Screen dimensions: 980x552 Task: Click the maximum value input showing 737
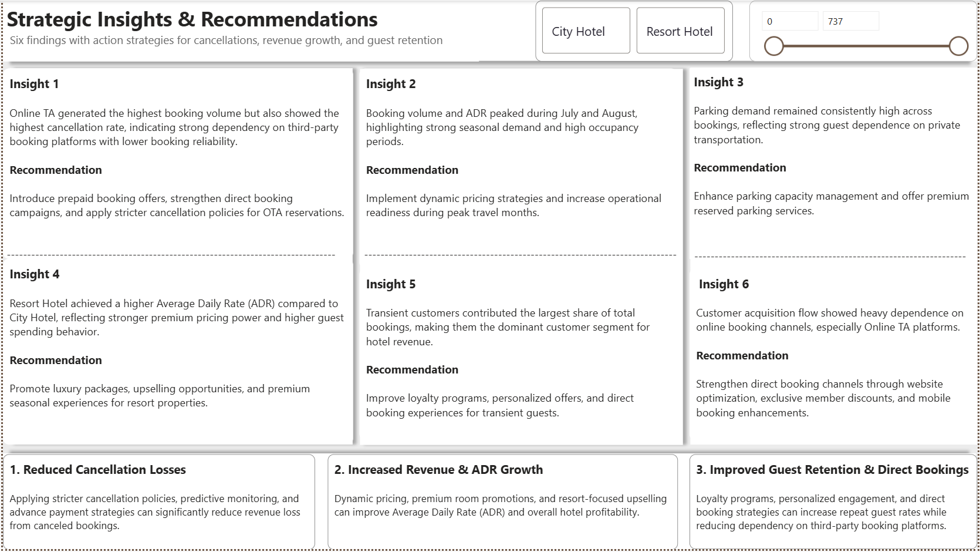[x=850, y=22]
